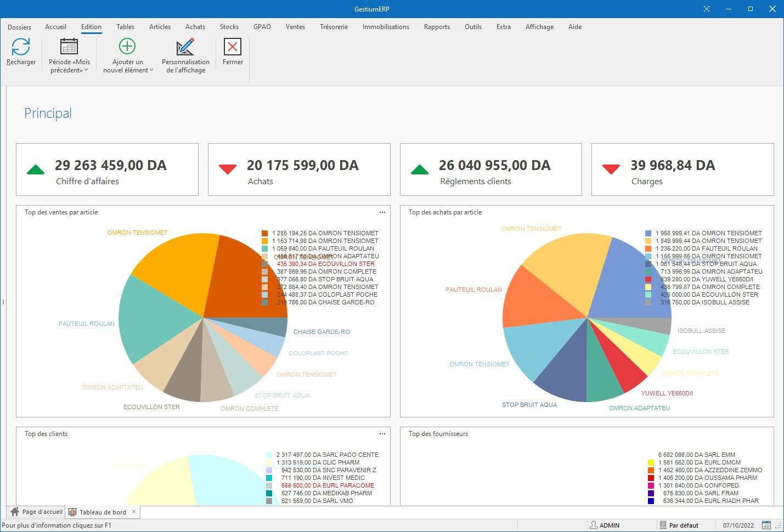Open the calendar icon beside 07/10/2022
Screen dimensions: 784x532
click(766, 525)
